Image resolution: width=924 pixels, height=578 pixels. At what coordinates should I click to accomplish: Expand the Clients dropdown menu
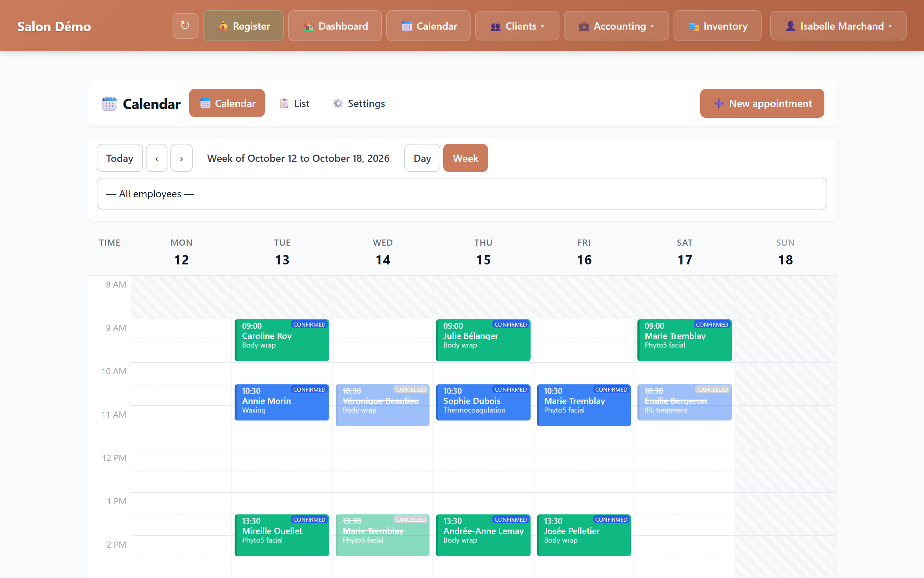pos(517,26)
